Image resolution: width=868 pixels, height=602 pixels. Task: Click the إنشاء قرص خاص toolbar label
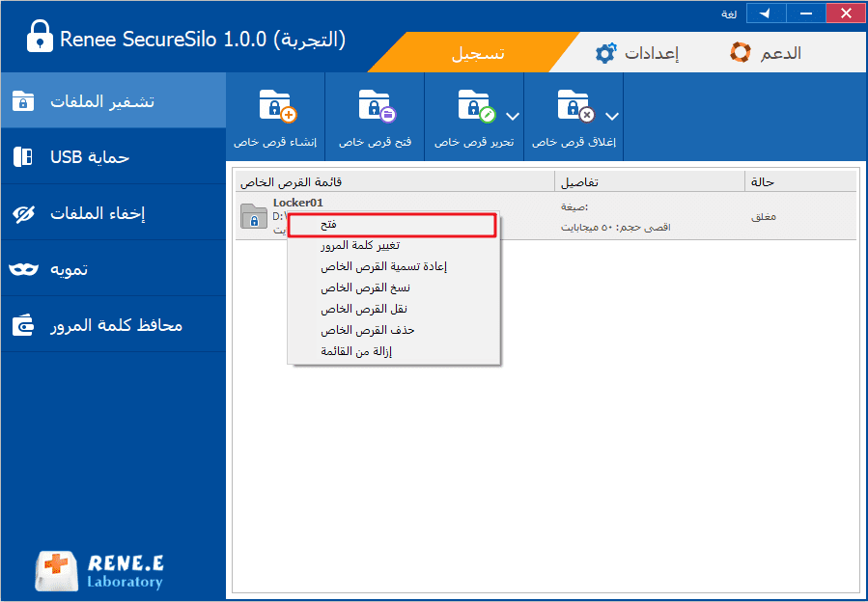[275, 142]
